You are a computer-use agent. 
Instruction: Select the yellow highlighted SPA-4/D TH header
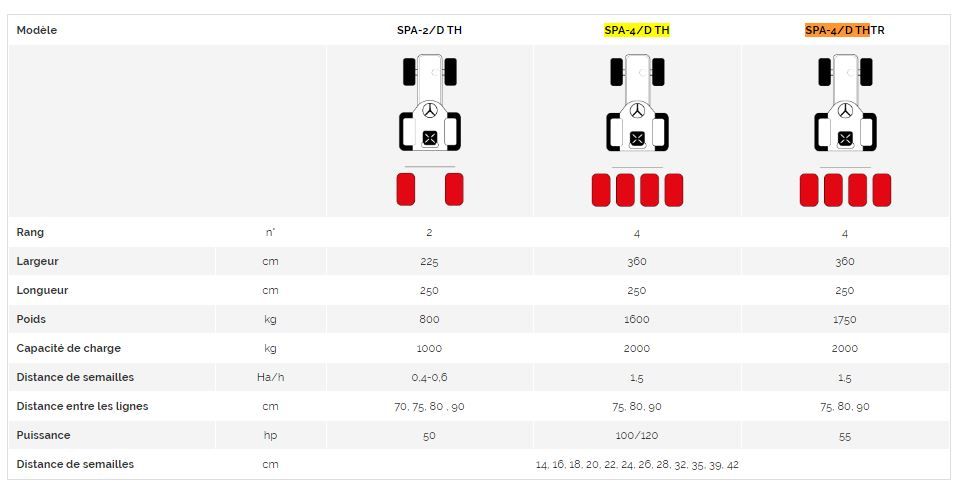[637, 30]
